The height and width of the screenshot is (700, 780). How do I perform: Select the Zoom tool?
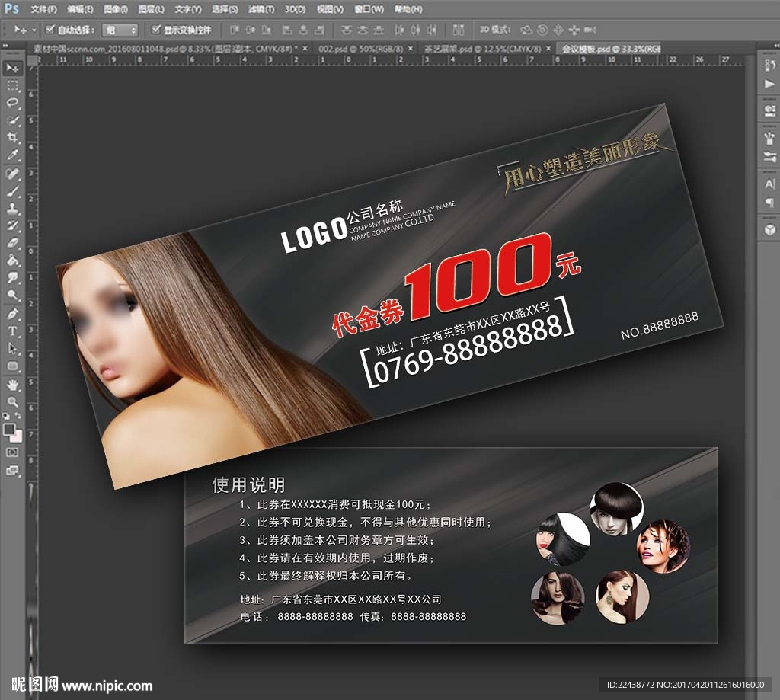coord(12,402)
